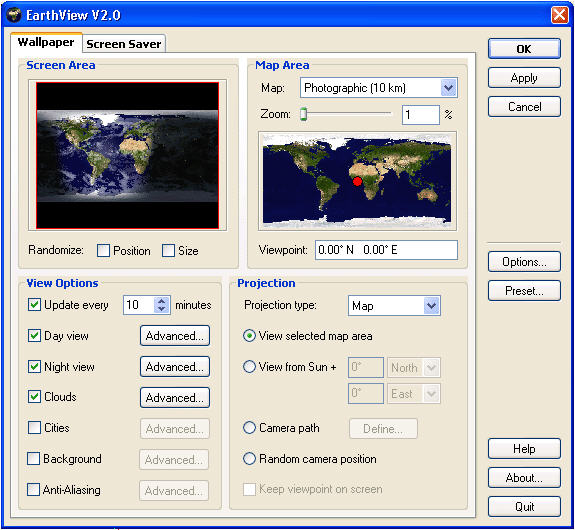Decrease update minutes with down spinner arrow

point(161,309)
